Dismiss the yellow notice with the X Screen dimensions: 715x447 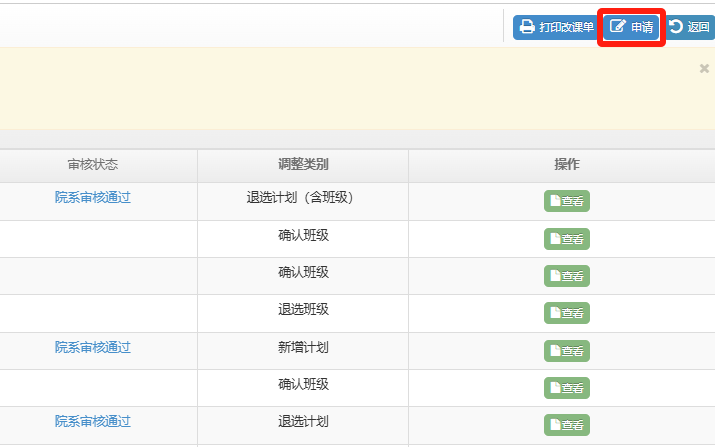tap(704, 68)
